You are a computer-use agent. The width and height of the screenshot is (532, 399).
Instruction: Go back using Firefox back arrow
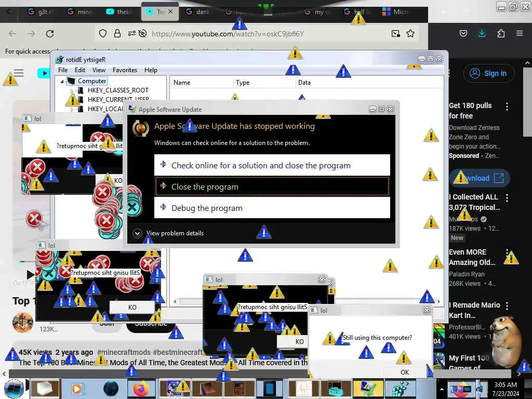click(12, 34)
